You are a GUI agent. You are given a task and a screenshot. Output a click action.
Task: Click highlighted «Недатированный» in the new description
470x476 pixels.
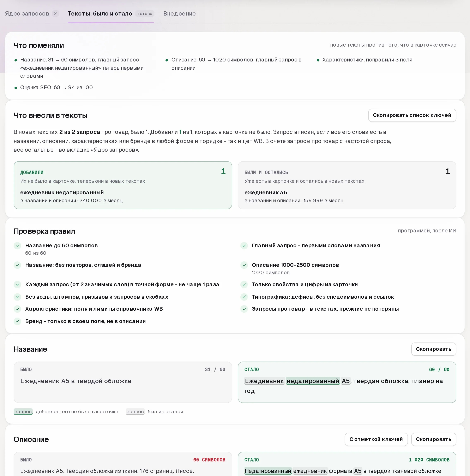268,471
